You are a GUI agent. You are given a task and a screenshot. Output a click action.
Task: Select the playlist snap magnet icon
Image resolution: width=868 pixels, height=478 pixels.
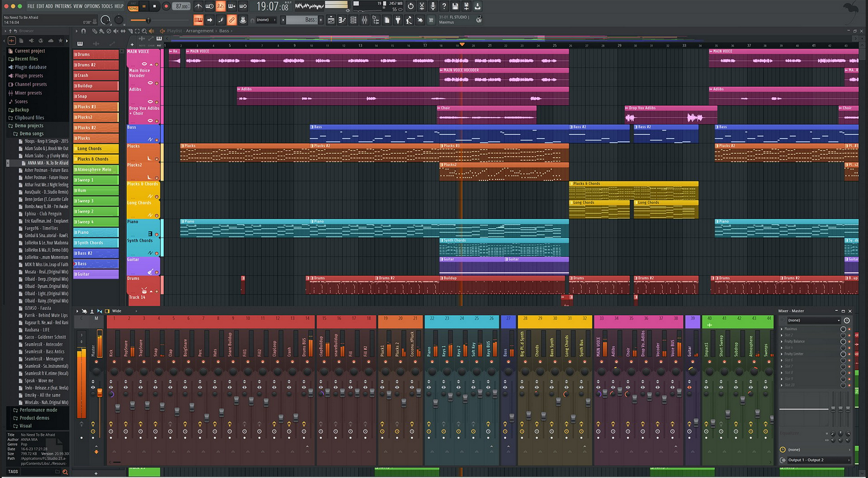(x=83, y=31)
